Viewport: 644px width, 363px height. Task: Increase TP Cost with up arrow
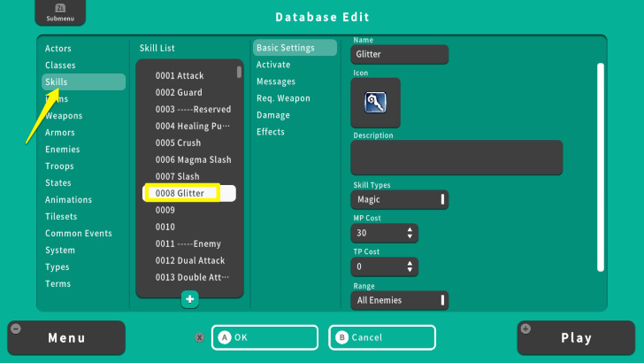tap(410, 263)
